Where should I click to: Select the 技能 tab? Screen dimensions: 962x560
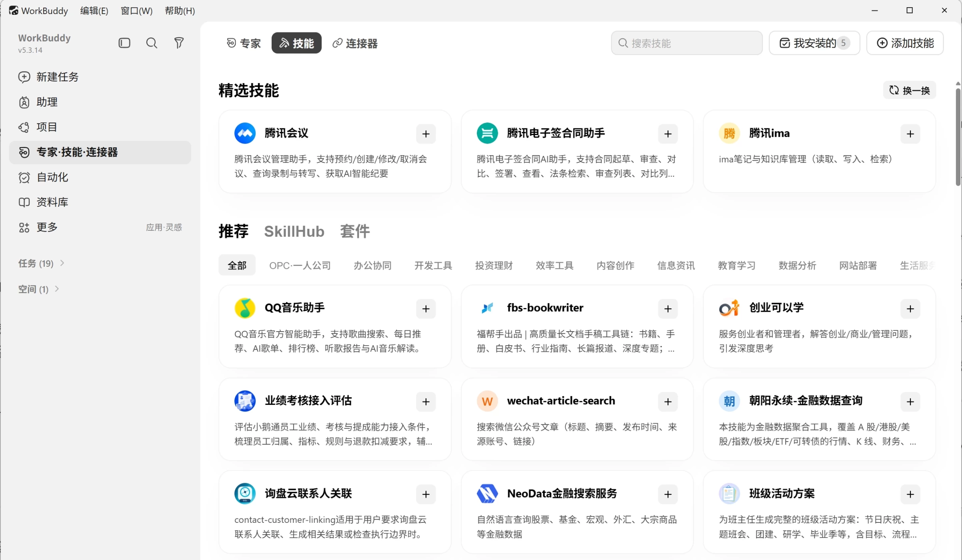point(296,43)
